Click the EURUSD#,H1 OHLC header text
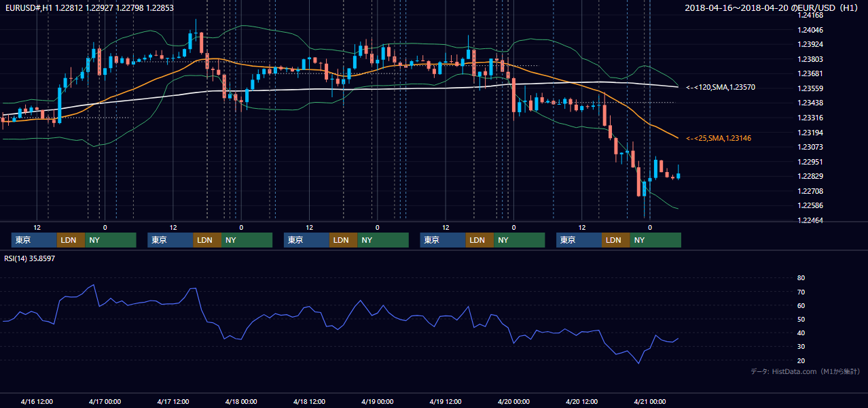 [x=89, y=7]
